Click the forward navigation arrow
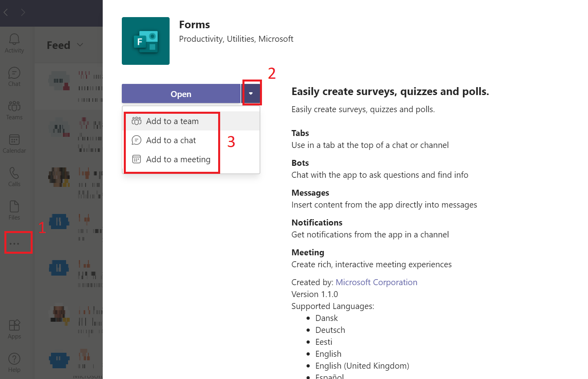This screenshot has height=379, width=588. pyautogui.click(x=23, y=12)
